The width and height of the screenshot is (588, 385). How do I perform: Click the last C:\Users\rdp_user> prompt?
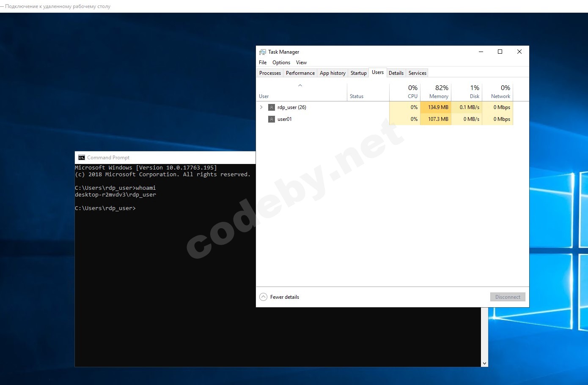(105, 208)
